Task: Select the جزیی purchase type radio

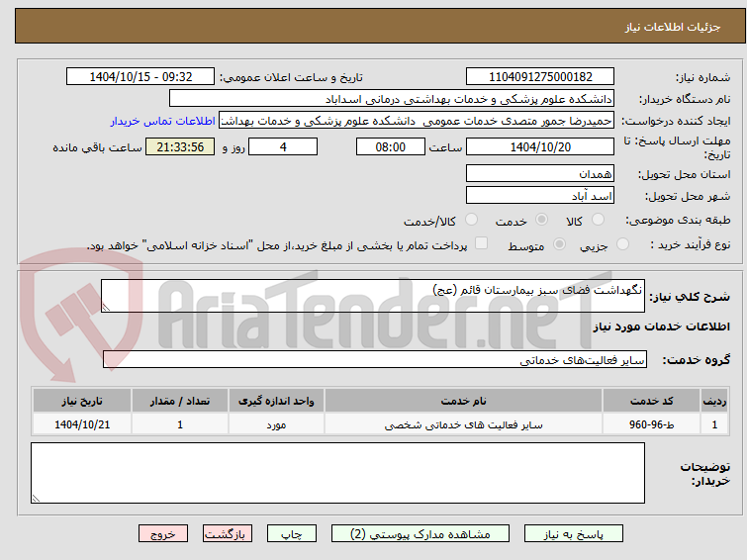Action: (x=622, y=244)
